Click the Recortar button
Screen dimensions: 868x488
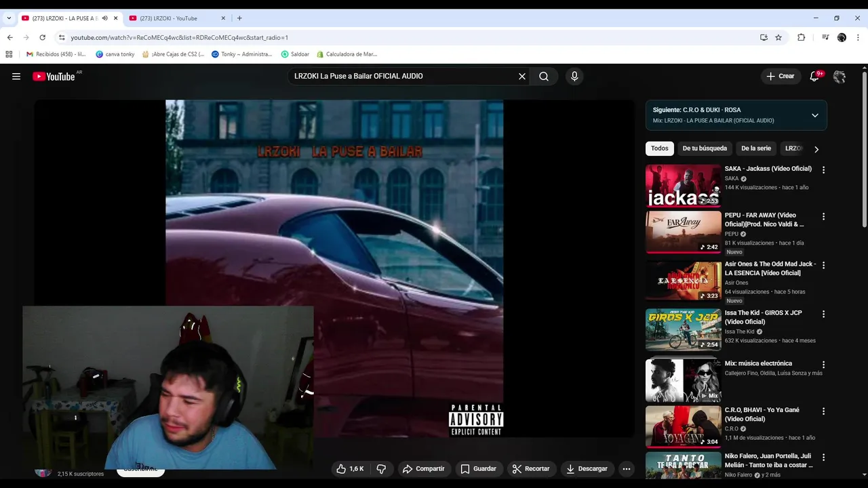point(531,468)
